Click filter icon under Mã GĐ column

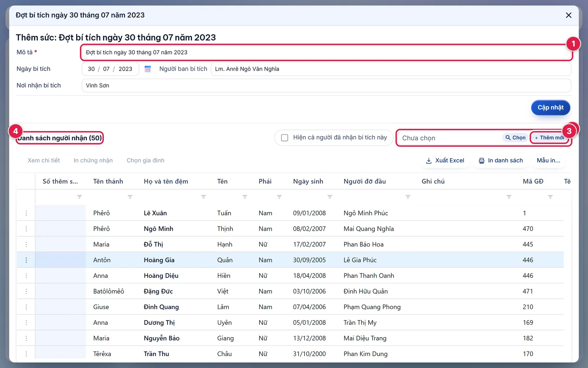(x=550, y=197)
